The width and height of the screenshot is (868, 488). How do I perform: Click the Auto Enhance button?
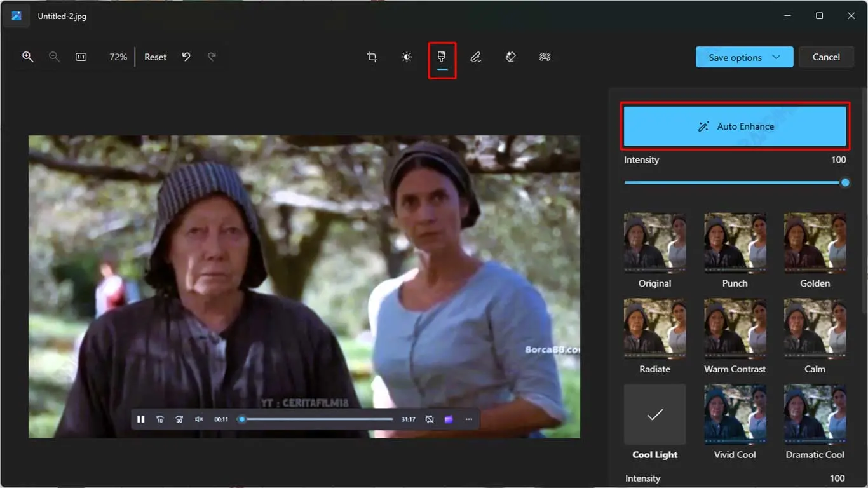tap(735, 126)
